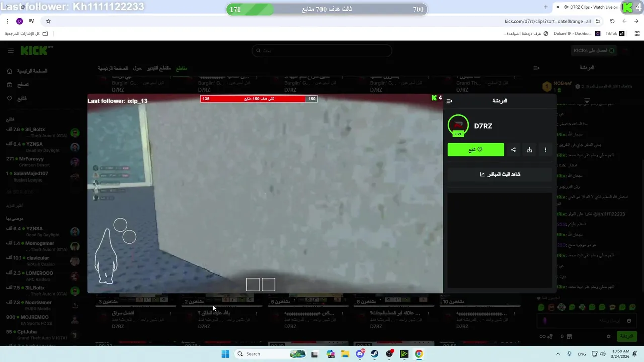Download the clip with the download icon
This screenshot has width=644, height=362.
529,150
